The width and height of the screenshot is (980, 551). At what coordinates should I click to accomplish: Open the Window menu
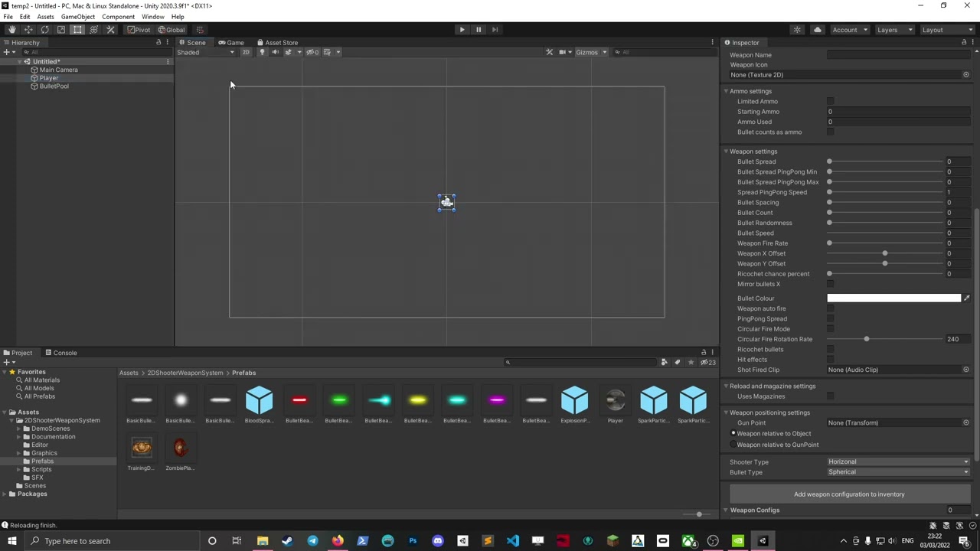152,17
